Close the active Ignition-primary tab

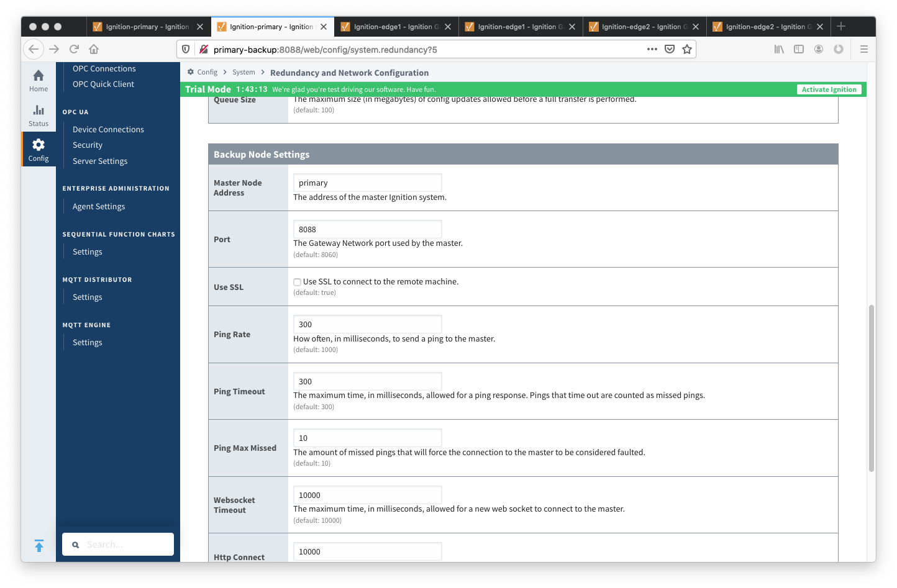[324, 27]
